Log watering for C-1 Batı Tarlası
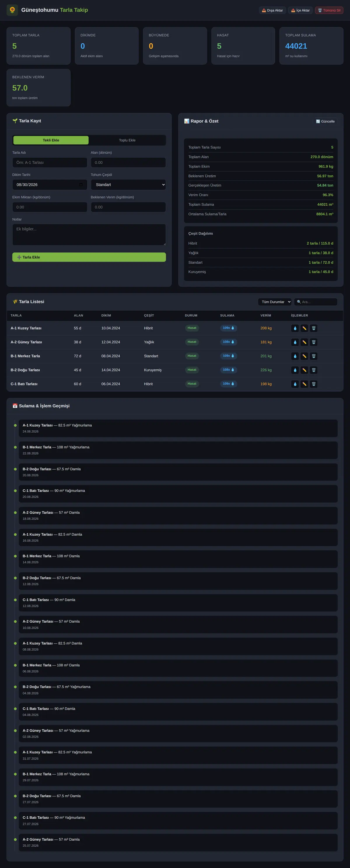Screen dimensions: 350x868 pos(295,384)
